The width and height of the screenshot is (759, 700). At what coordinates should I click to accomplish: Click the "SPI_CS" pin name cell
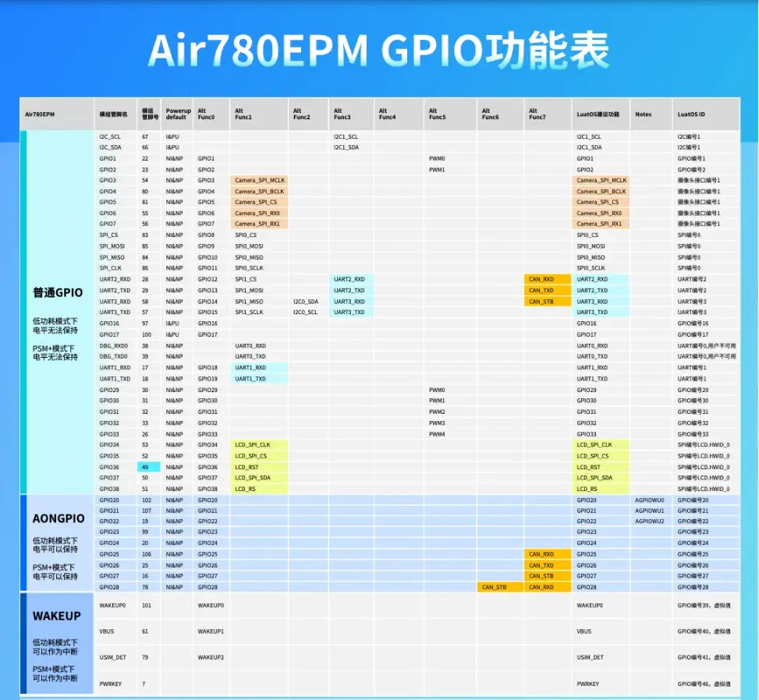(108, 235)
